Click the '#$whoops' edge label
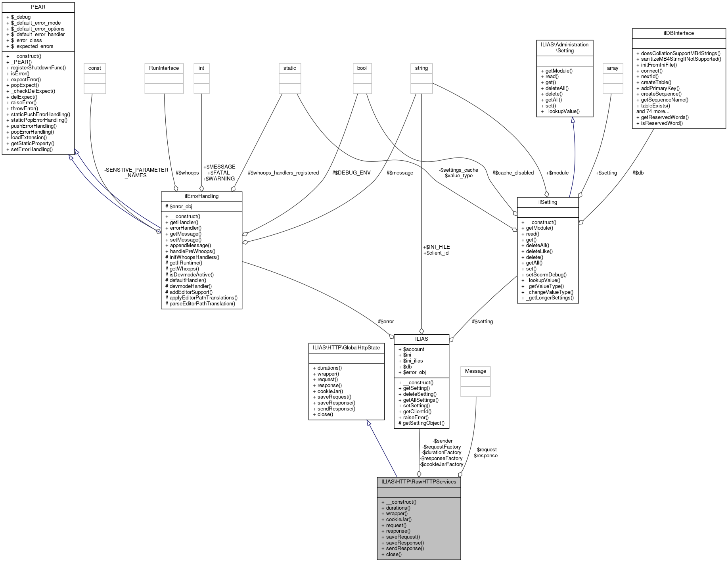Image resolution: width=728 pixels, height=562 pixels. point(187,173)
